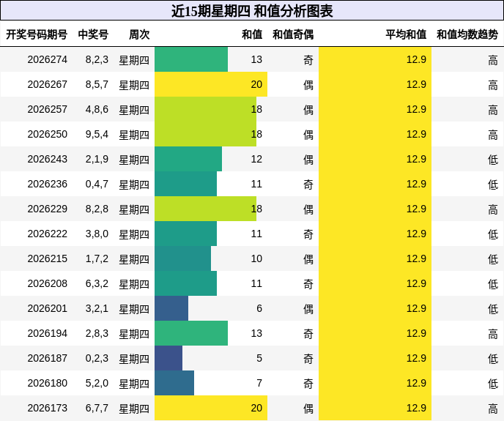Screen dimensions: 504x421
Task: Click the average 12.9 in row 2026208
Action: [416, 283]
